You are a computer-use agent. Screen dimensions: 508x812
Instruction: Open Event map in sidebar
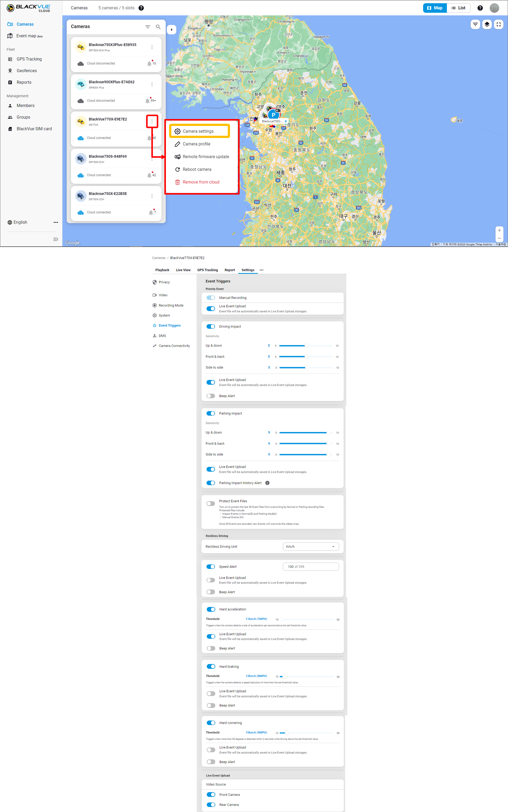(x=25, y=36)
